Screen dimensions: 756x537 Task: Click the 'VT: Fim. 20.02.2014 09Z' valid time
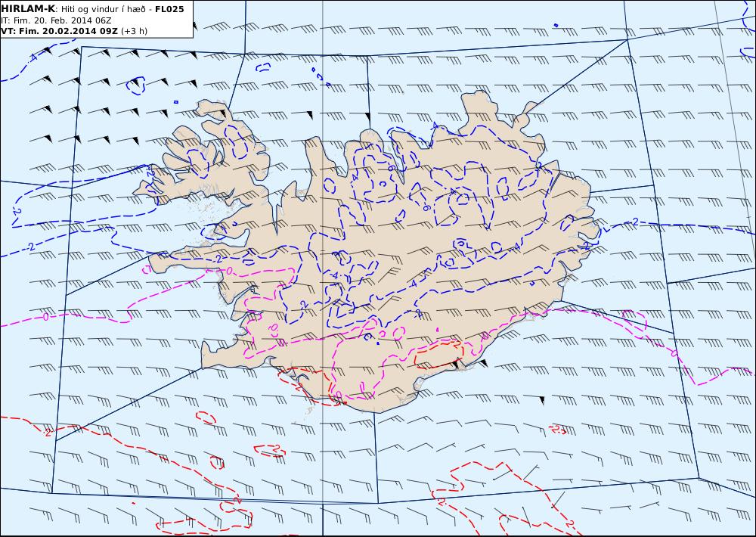(x=59, y=31)
